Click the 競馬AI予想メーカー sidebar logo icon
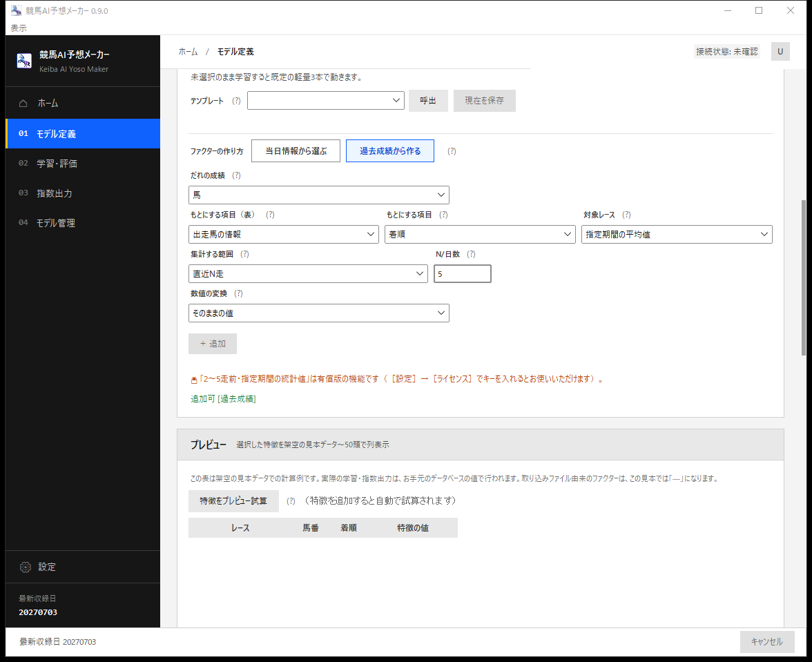Image resolution: width=812 pixels, height=662 pixels. tap(23, 61)
